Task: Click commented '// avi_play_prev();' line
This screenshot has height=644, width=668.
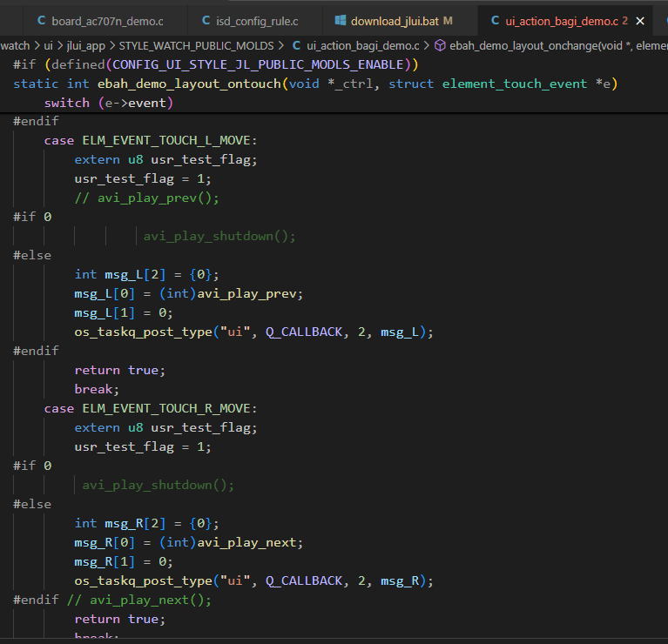Action: 146,198
